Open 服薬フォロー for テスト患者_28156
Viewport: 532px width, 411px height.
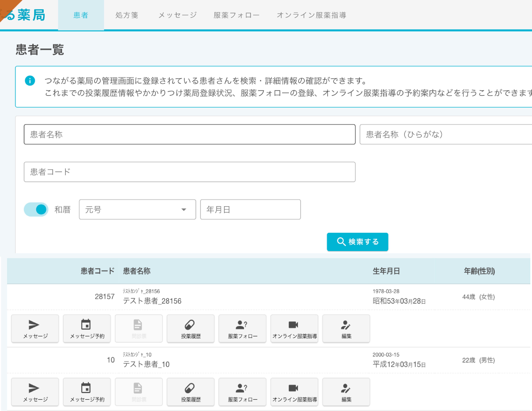242,328
